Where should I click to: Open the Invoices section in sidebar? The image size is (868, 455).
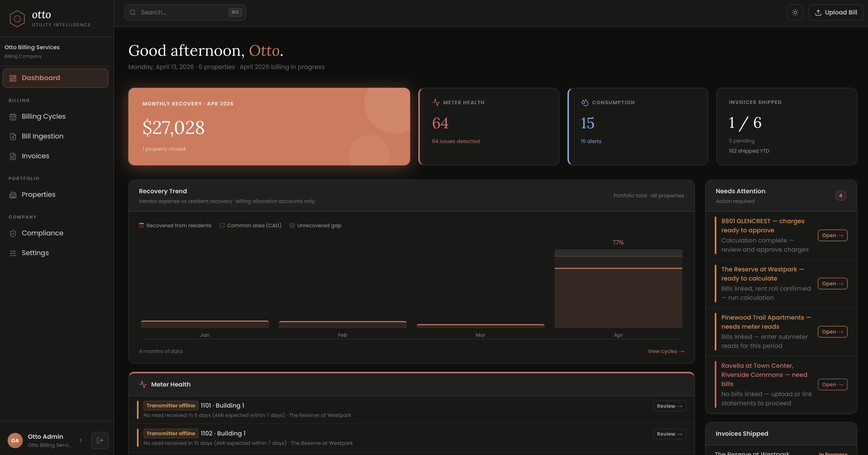pyautogui.click(x=35, y=156)
